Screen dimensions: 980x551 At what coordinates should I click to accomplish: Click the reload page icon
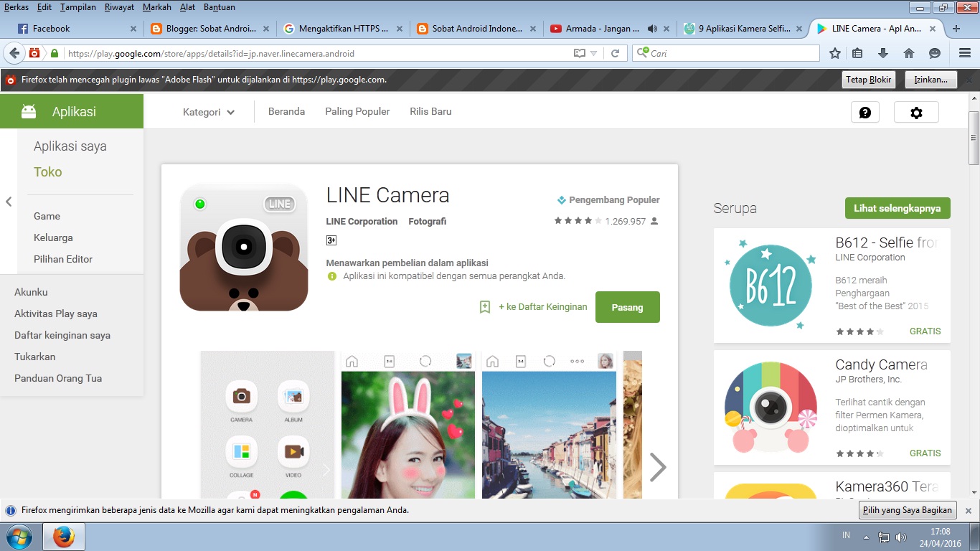point(616,53)
